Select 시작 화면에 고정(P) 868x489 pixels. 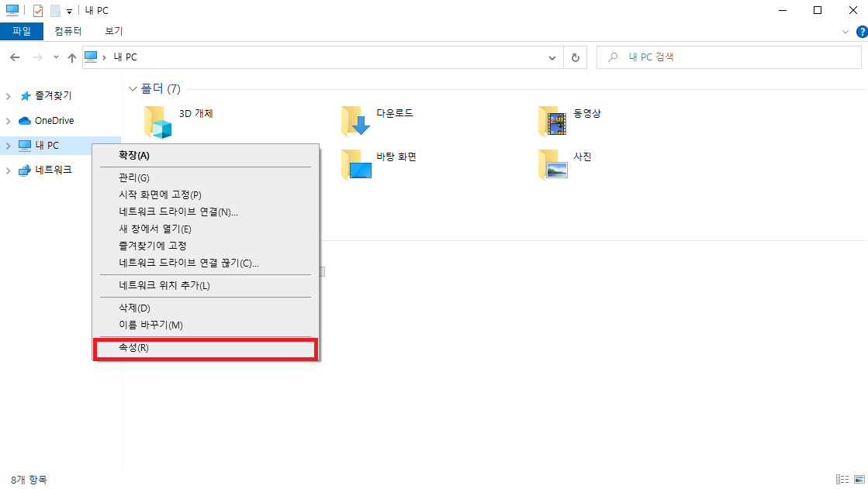pos(206,195)
